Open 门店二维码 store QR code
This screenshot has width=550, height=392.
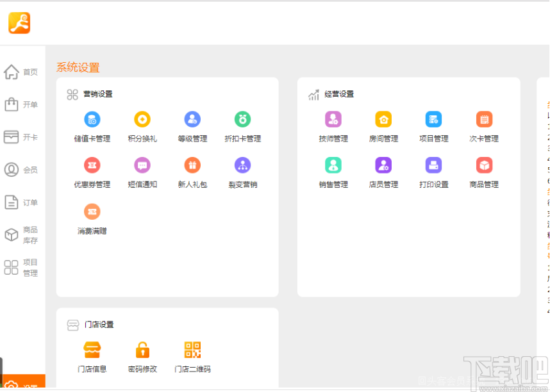191,357
